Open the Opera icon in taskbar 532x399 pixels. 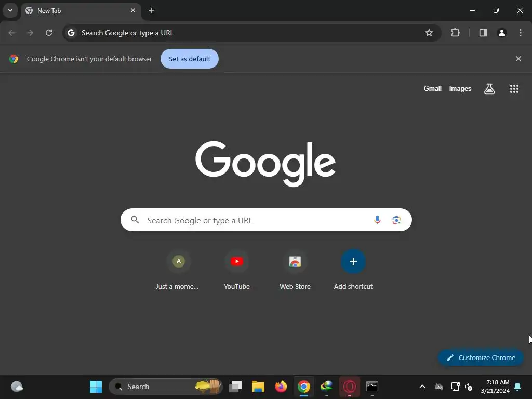point(350,387)
